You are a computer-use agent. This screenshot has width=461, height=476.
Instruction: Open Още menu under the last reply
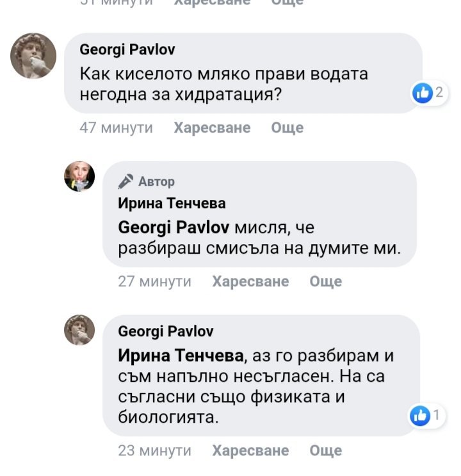click(326, 451)
